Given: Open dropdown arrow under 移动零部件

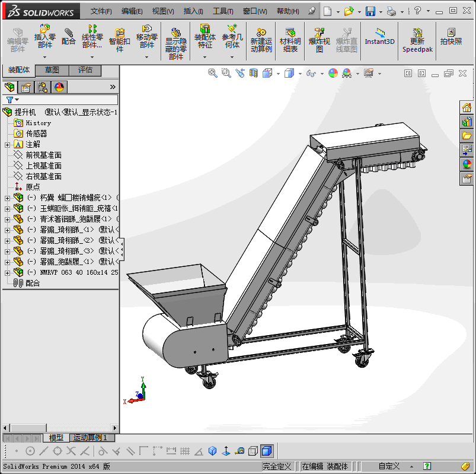Looking at the screenshot, I should pos(146,57).
